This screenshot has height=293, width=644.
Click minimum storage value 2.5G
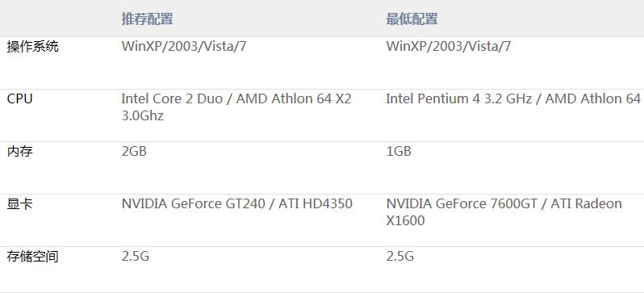(x=400, y=257)
